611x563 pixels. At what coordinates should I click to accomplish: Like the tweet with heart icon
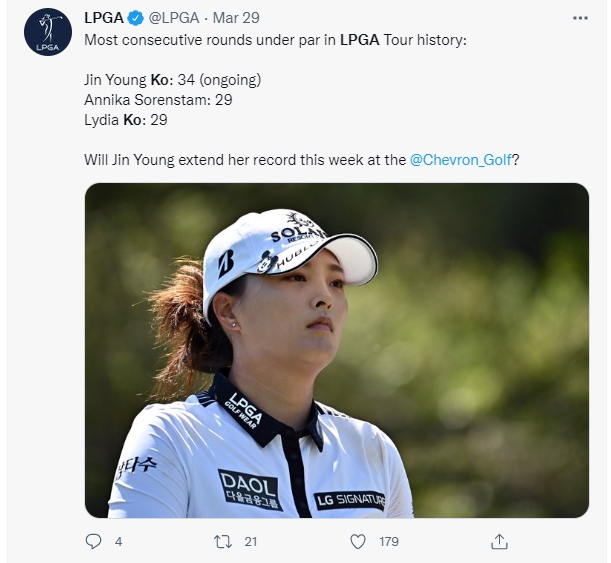(x=358, y=542)
